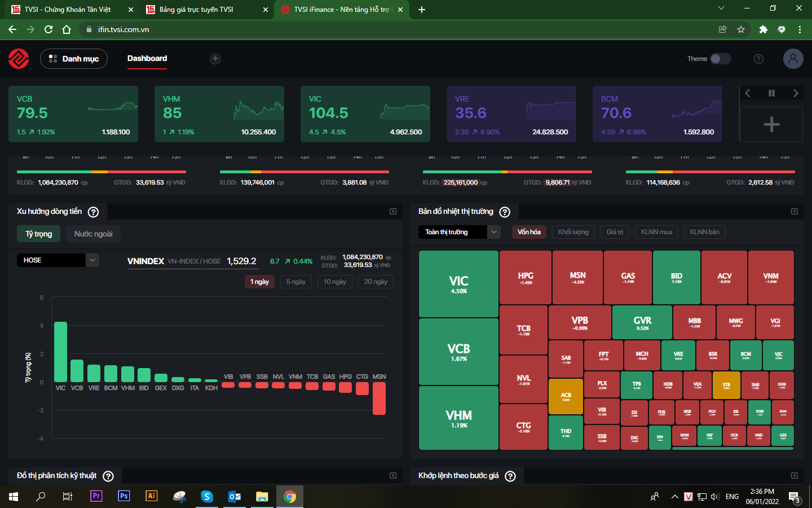Close the Bản đồ nhiệt thị trường panel
The image size is (812, 508).
(x=795, y=212)
